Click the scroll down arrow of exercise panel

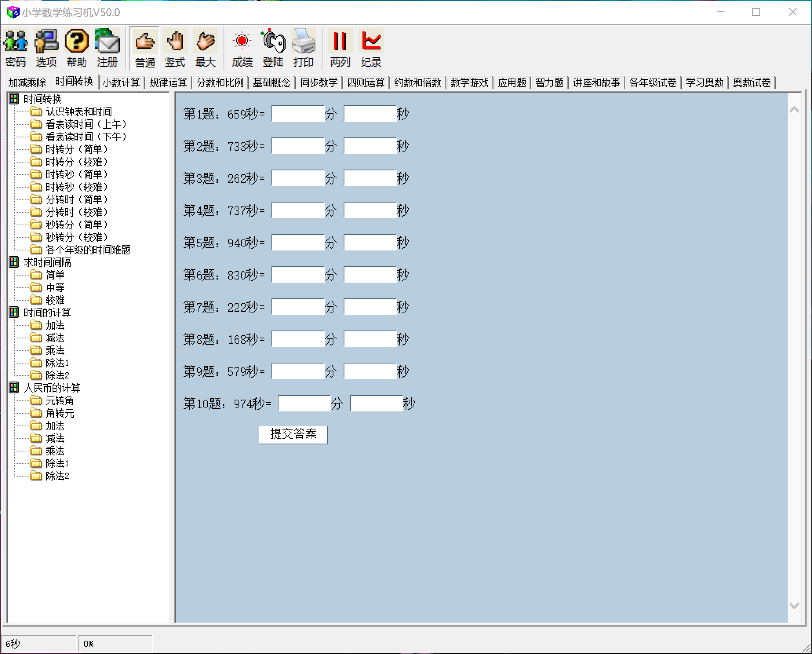pos(794,605)
